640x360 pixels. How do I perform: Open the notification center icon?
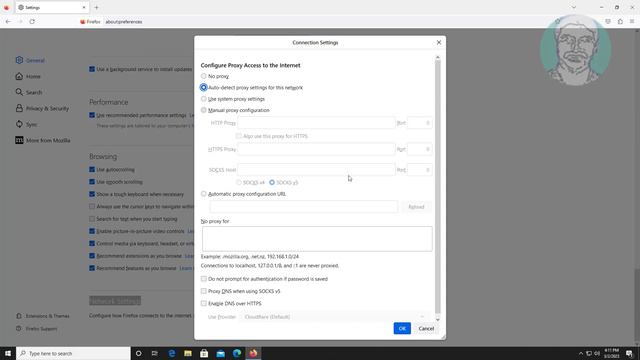(630, 353)
